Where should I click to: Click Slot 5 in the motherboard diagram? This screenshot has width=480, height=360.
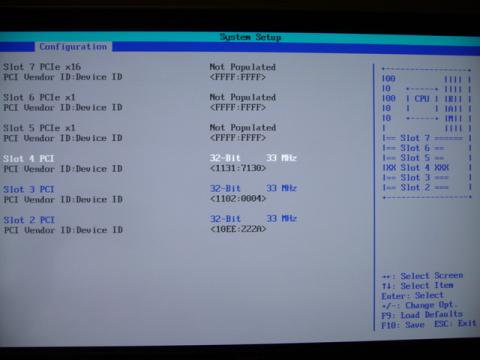pos(415,158)
